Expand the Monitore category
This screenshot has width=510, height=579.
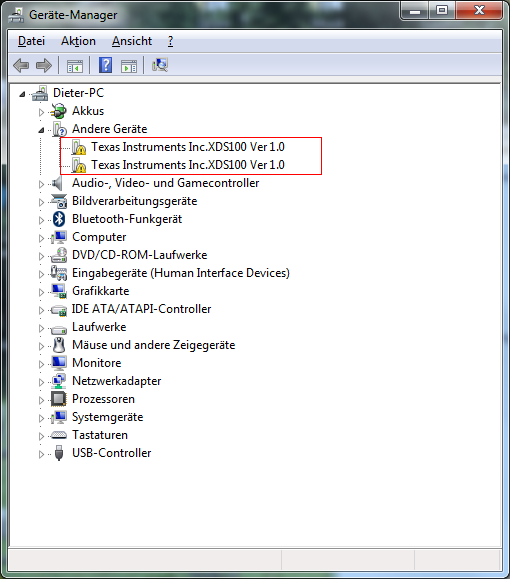[x=41, y=364]
